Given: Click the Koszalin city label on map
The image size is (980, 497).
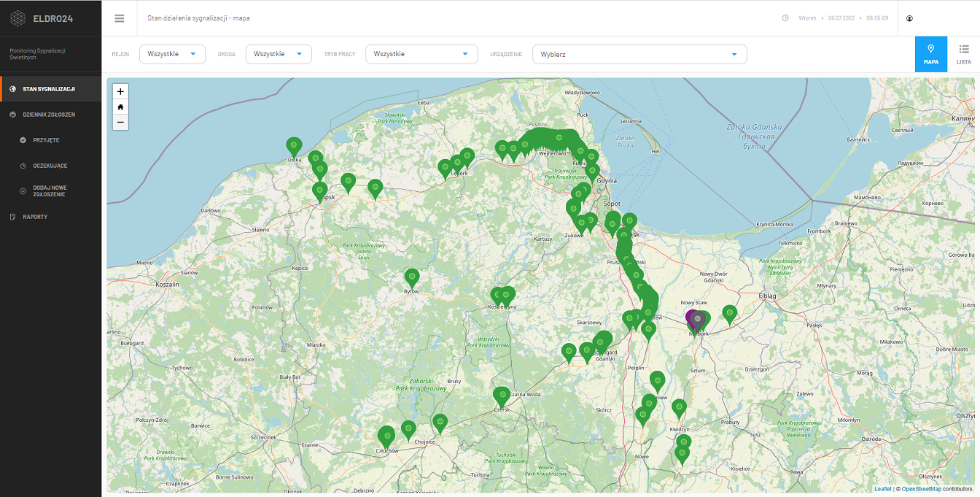Looking at the screenshot, I should pos(168,285).
